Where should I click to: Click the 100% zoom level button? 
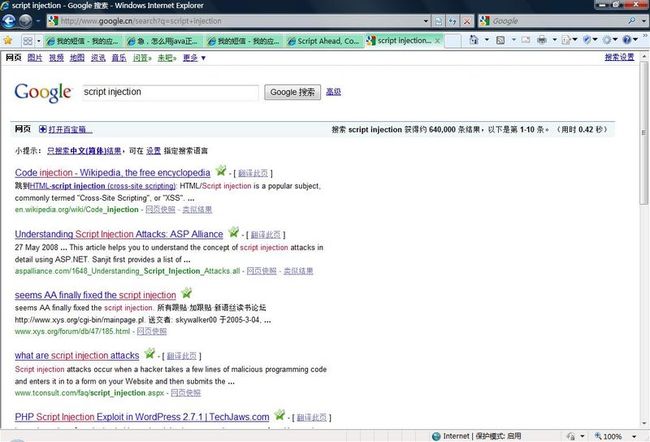pyautogui.click(x=608, y=436)
